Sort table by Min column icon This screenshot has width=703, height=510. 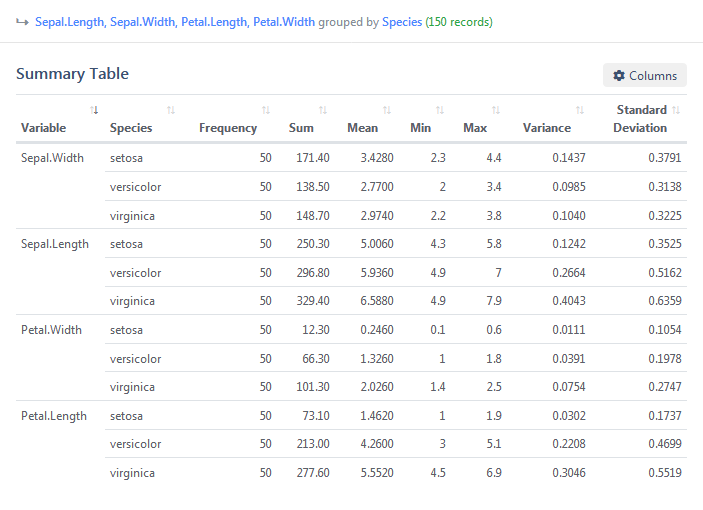(x=440, y=110)
